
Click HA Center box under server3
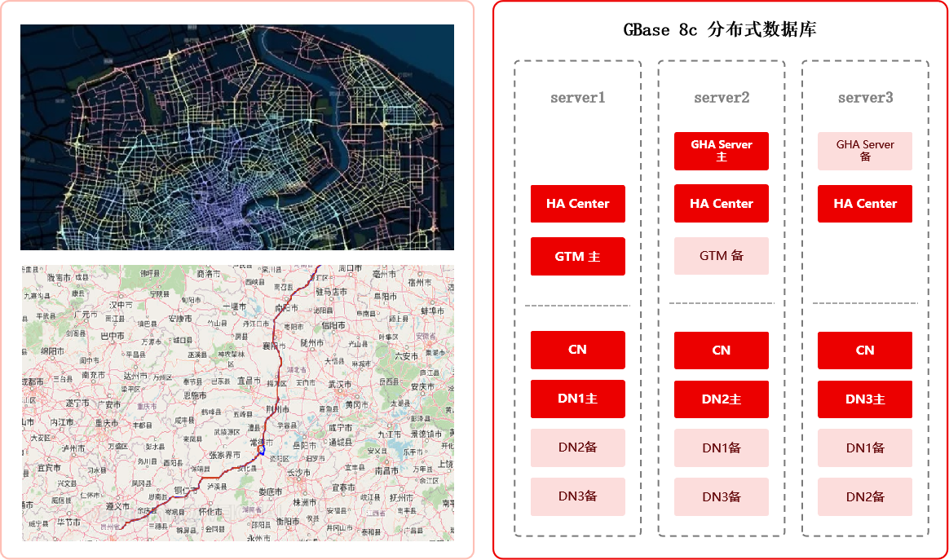coord(865,204)
